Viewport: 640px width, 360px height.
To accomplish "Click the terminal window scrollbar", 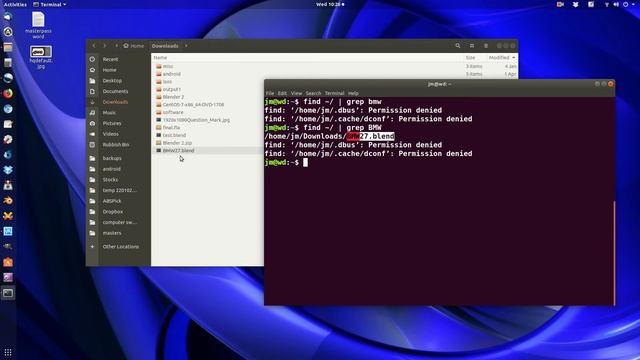I will pyautogui.click(x=614, y=253).
